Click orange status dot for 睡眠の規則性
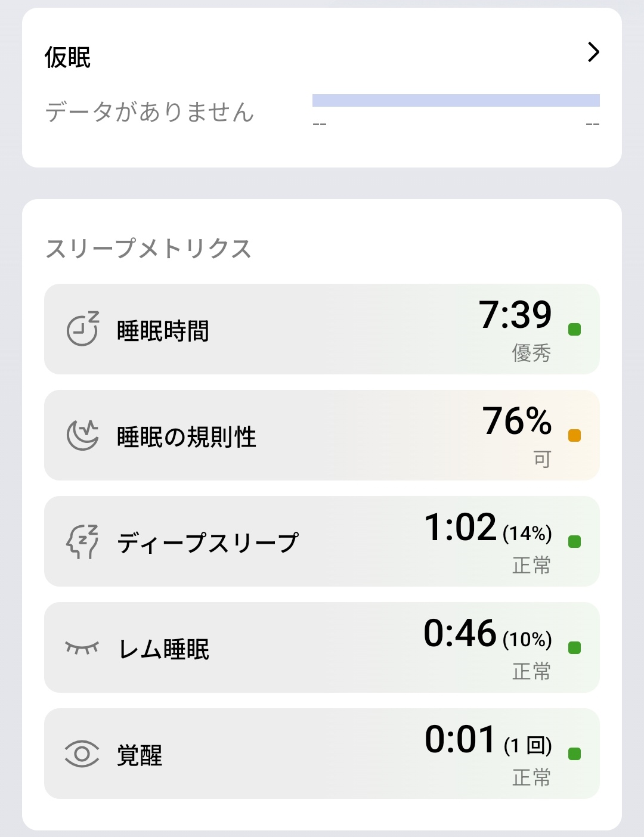The height and width of the screenshot is (837, 644). click(x=575, y=435)
